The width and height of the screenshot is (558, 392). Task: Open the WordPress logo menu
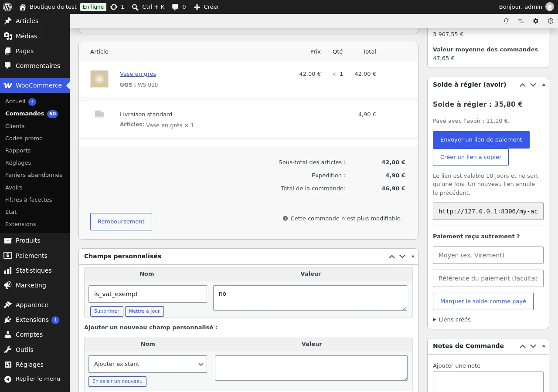[x=7, y=7]
